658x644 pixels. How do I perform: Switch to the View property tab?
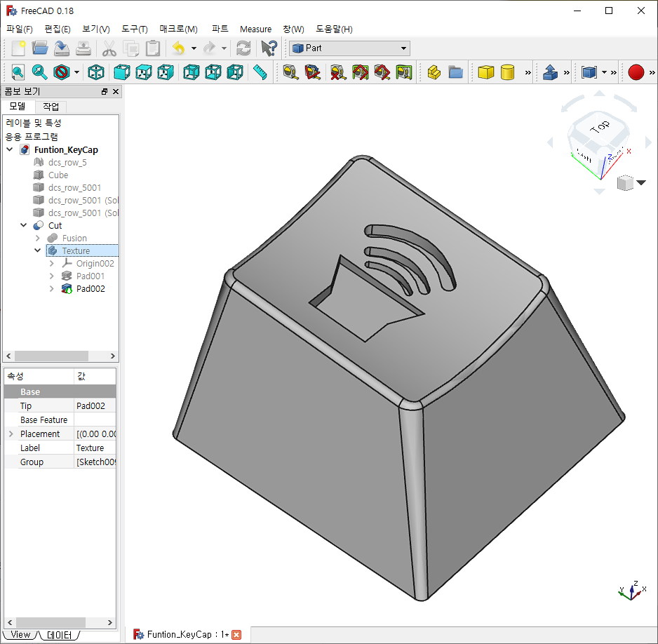[x=20, y=635]
